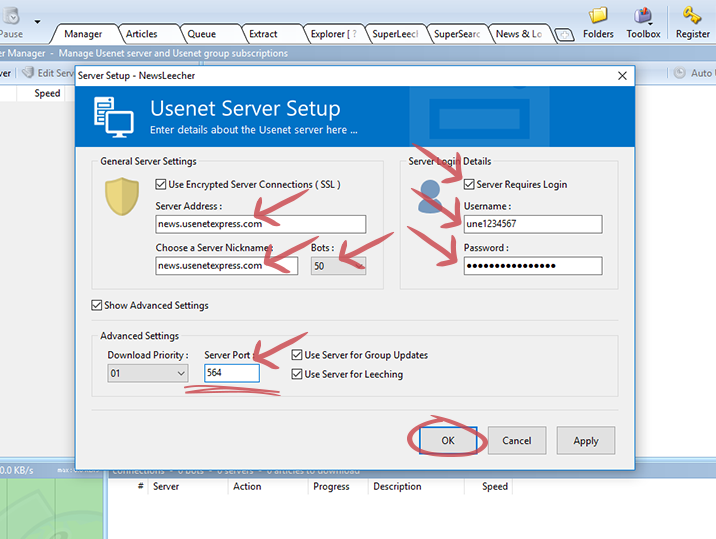Viewport: 716px width, 539px height.
Task: Click the '0.0 KB/s' status text
Action: [16, 470]
